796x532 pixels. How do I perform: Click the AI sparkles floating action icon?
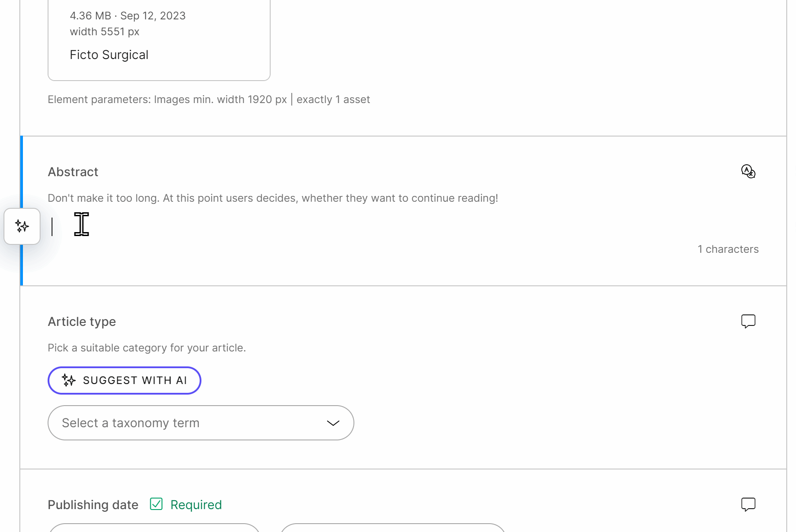click(22, 226)
